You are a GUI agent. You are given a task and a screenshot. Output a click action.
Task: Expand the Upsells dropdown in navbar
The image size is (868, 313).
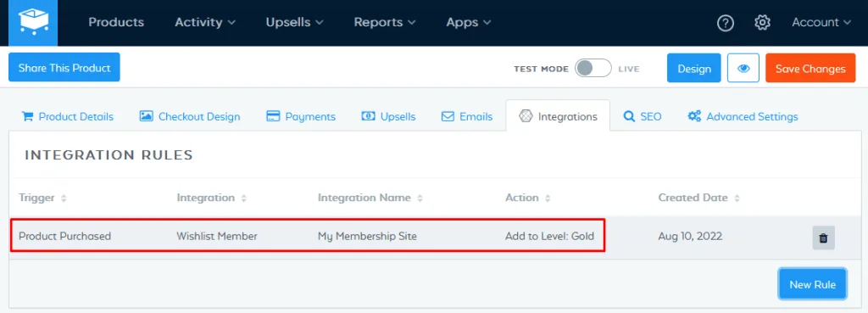[294, 23]
